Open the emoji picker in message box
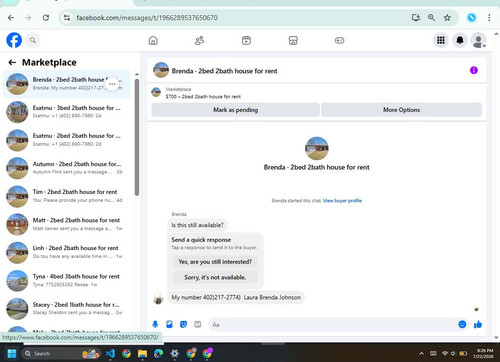Image resolution: width=500 pixels, height=362 pixels. tap(462, 324)
